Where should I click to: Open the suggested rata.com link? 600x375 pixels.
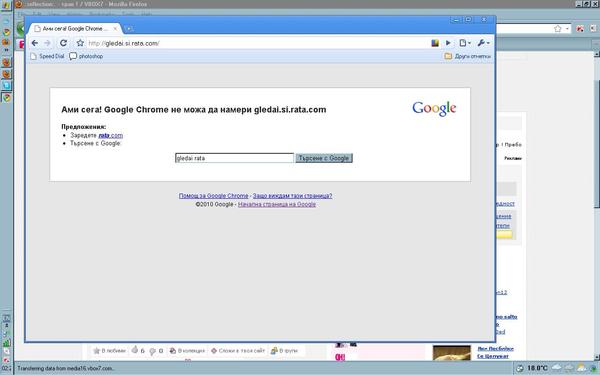(x=111, y=135)
